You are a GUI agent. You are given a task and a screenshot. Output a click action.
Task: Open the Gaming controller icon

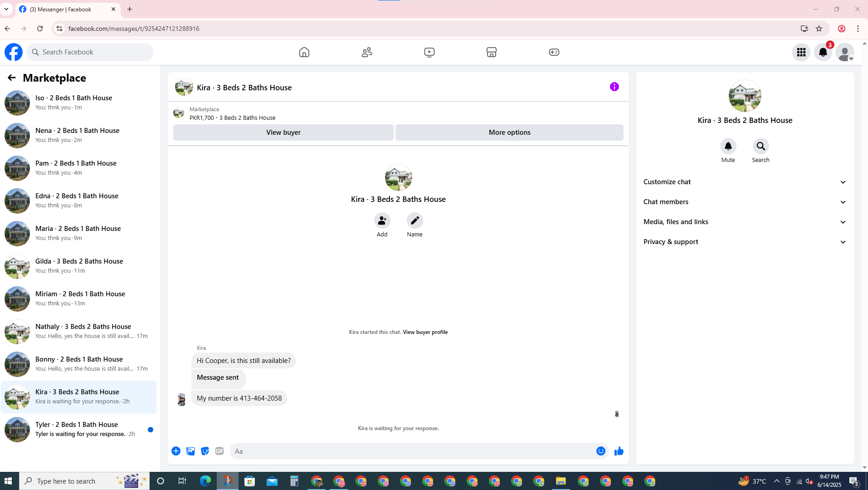coord(554,52)
